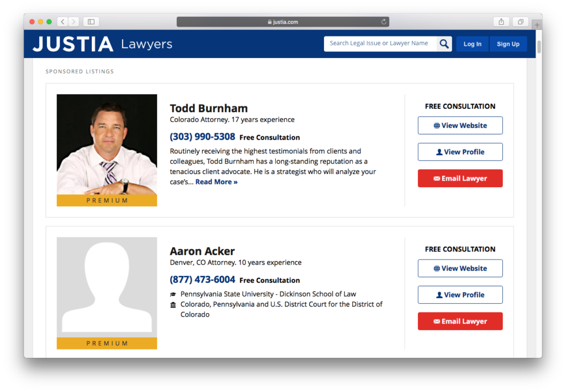The height and width of the screenshot is (392, 566).
Task: Show all tabs overview icon
Action: (520, 22)
